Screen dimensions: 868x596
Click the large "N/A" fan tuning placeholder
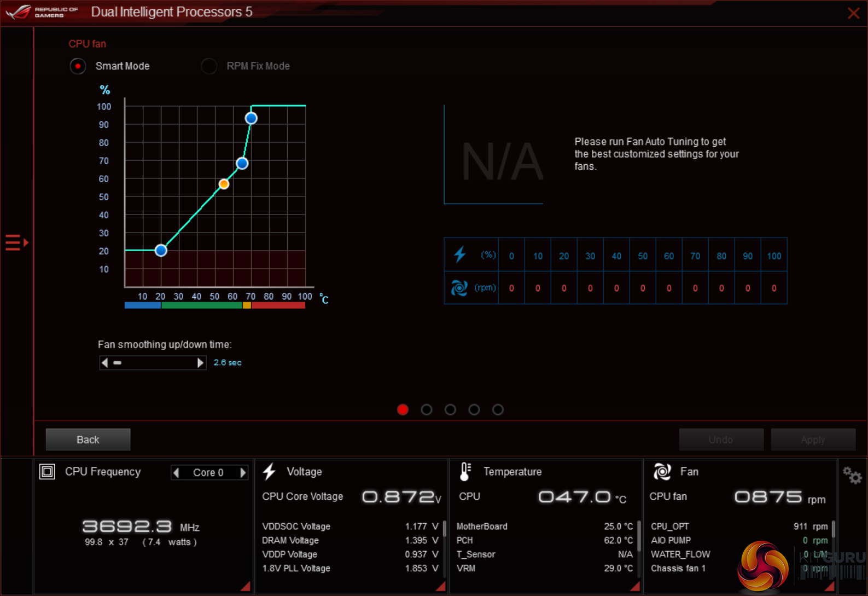[x=502, y=161]
